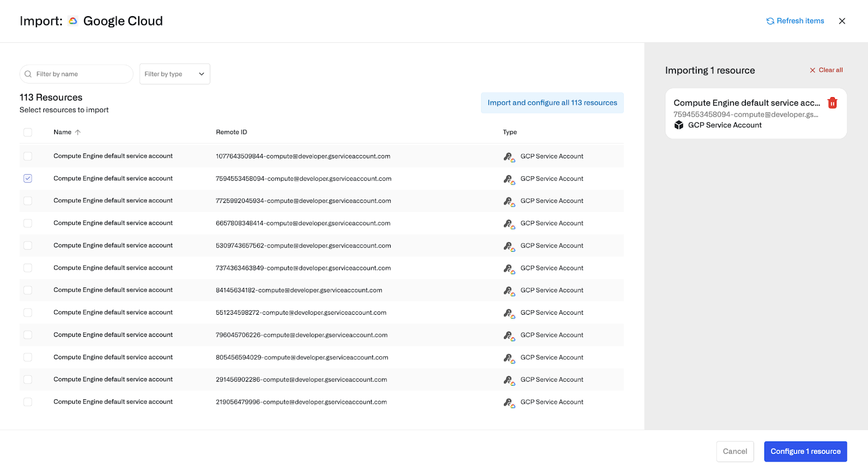Click Remote ID 796045706226-compute@developer.gserviceaccount.com
The height and width of the screenshot is (473, 868).
coord(302,335)
